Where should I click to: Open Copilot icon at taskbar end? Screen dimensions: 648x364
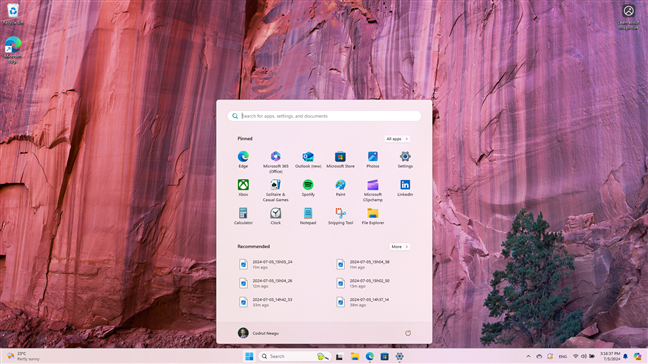click(638, 356)
